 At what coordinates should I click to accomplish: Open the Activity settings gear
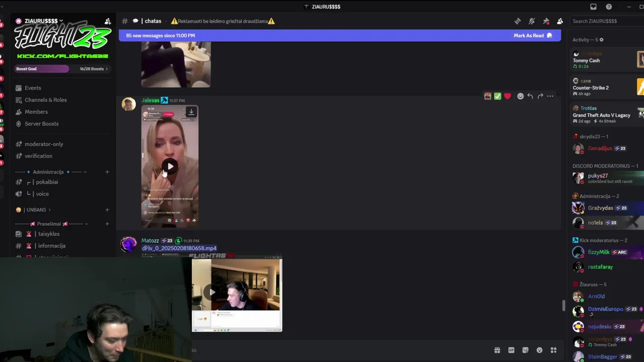point(601,40)
